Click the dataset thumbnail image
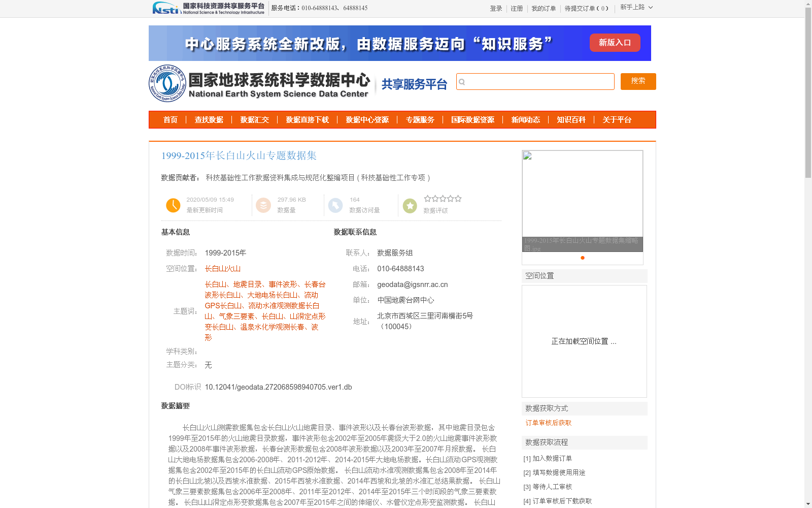812x508 pixels. point(583,201)
